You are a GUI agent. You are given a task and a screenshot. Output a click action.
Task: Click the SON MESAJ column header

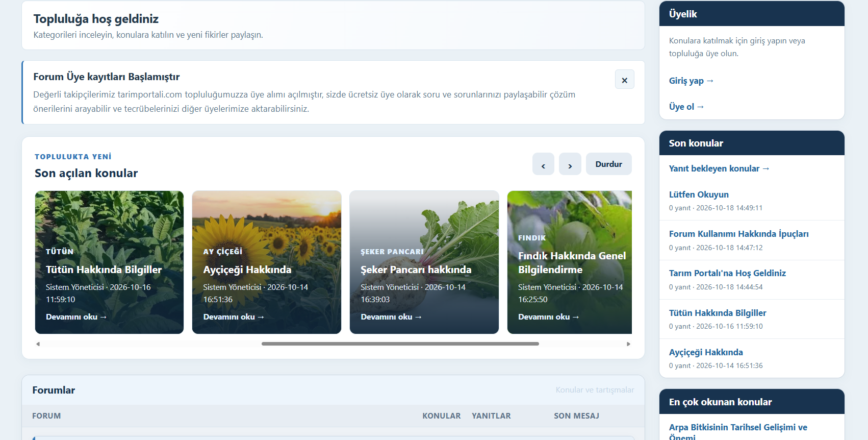point(576,416)
